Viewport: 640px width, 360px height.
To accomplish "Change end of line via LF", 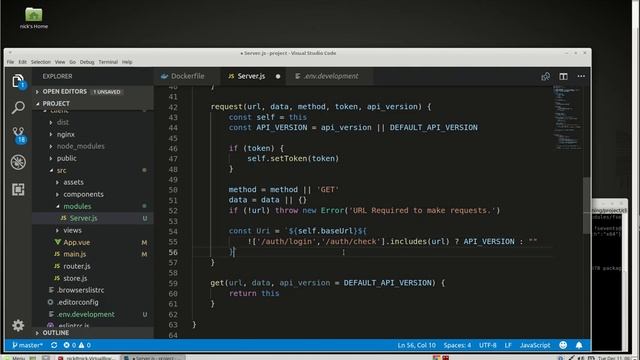I will click(x=508, y=345).
